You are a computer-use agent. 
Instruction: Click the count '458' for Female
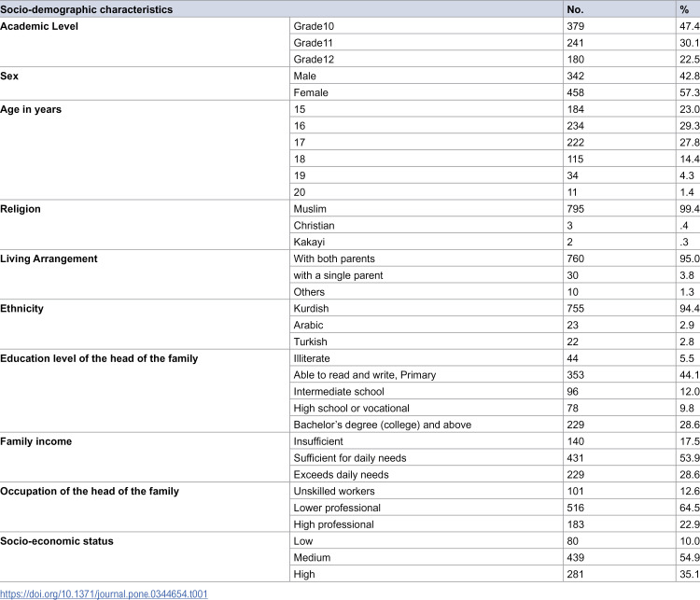point(576,92)
